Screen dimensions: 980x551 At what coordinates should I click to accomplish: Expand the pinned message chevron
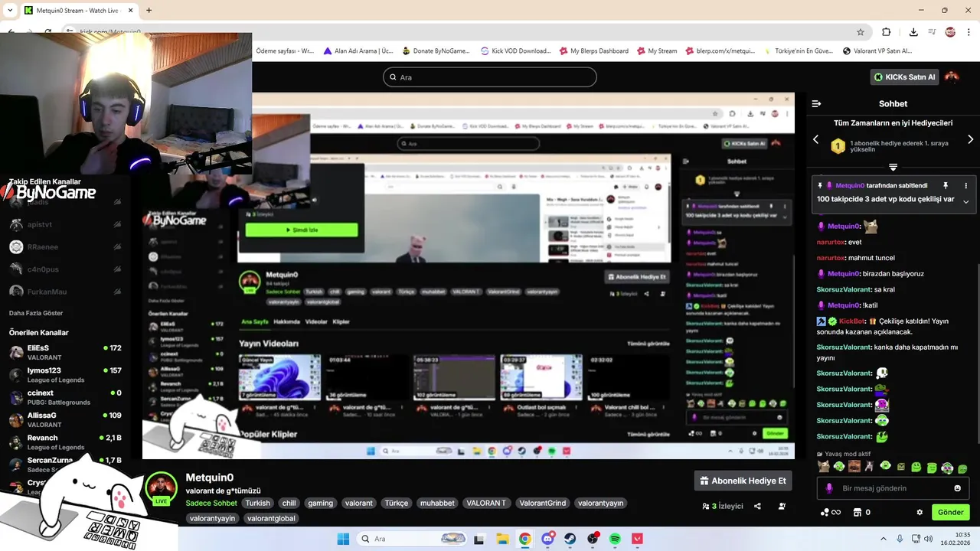[x=965, y=201]
